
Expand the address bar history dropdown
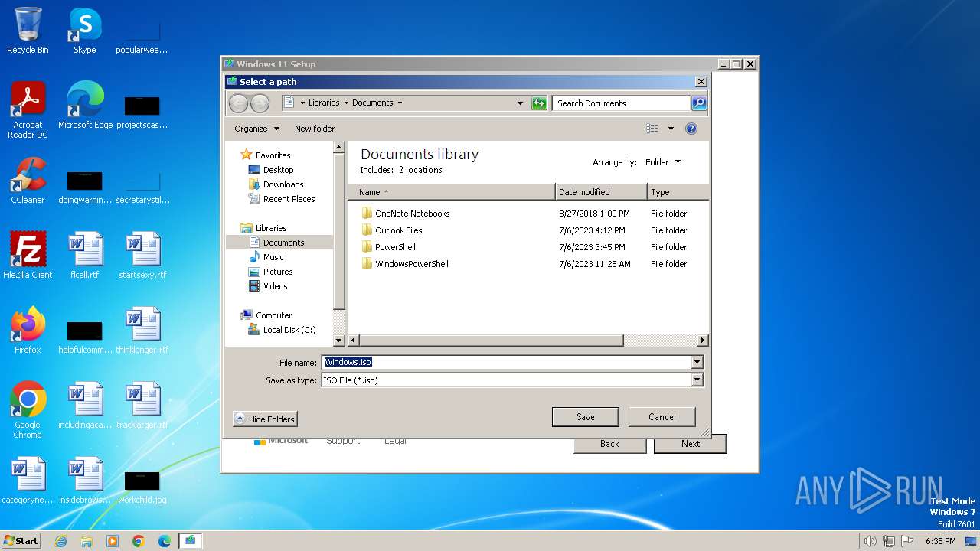(521, 103)
